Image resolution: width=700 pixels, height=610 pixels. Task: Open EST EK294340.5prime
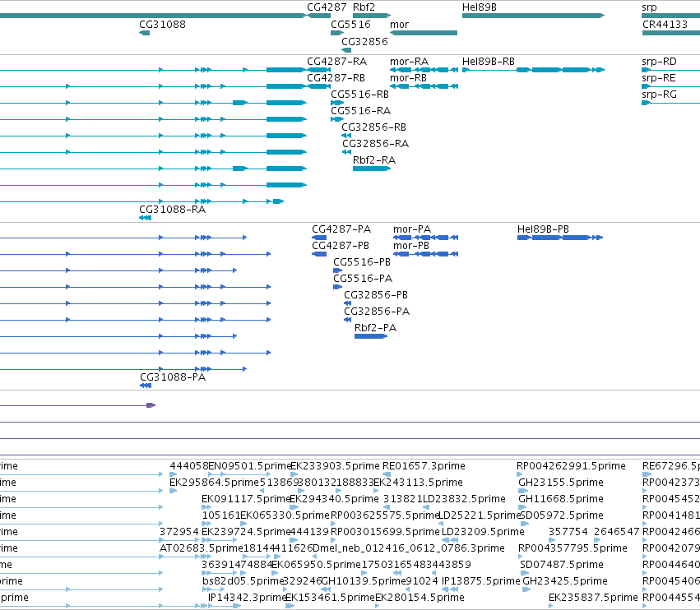(x=334, y=498)
